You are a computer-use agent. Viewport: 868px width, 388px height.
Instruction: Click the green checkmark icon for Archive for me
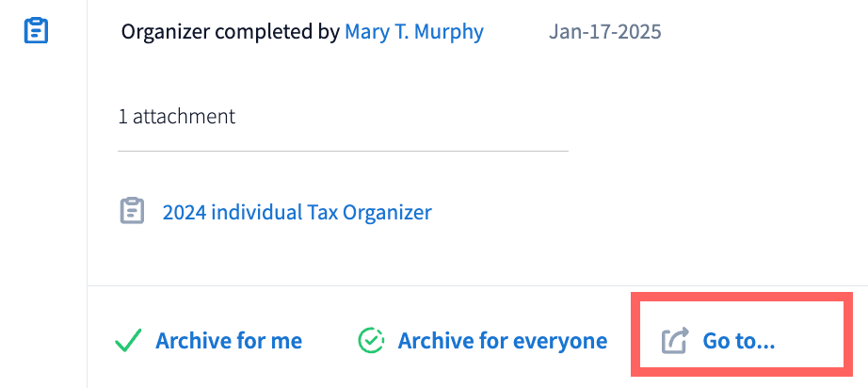[x=127, y=340]
